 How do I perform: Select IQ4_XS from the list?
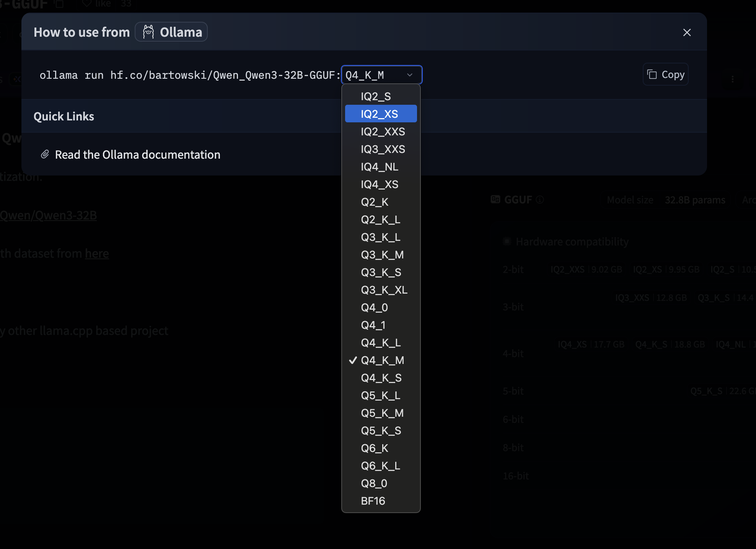381,184
